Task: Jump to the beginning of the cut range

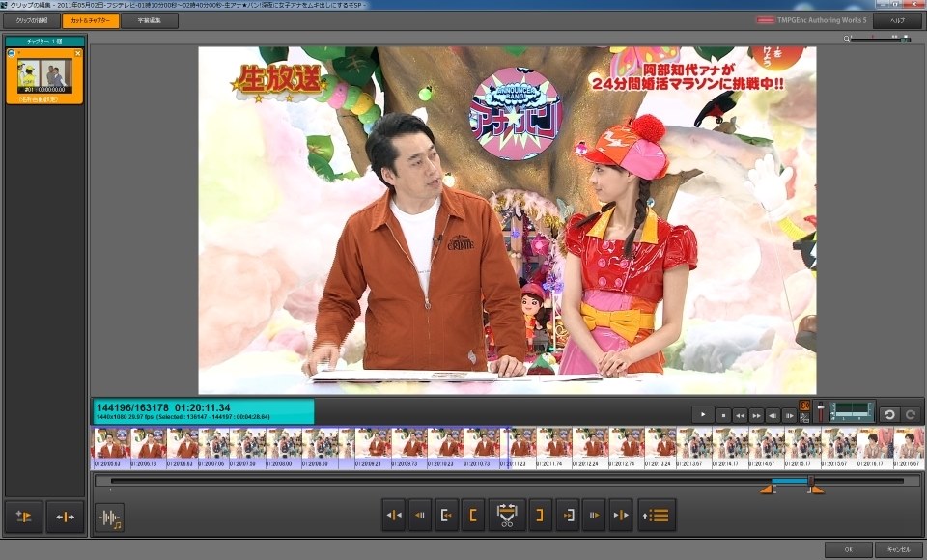Action: [x=446, y=516]
